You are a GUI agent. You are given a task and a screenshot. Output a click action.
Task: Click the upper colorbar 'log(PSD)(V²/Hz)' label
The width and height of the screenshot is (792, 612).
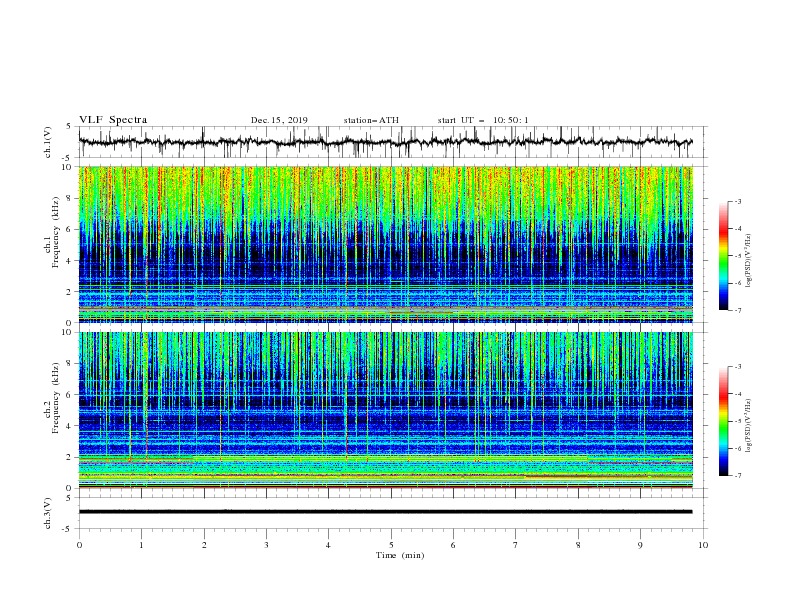(x=749, y=261)
